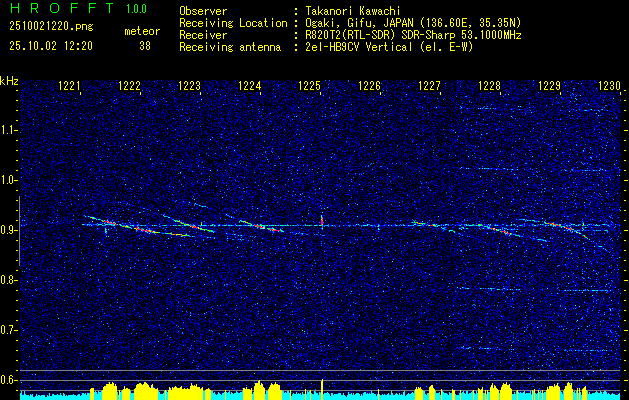The height and width of the screenshot is (400, 629).
Task: Select the 2el-HB9CV Vertical antenna text
Action: (389, 47)
